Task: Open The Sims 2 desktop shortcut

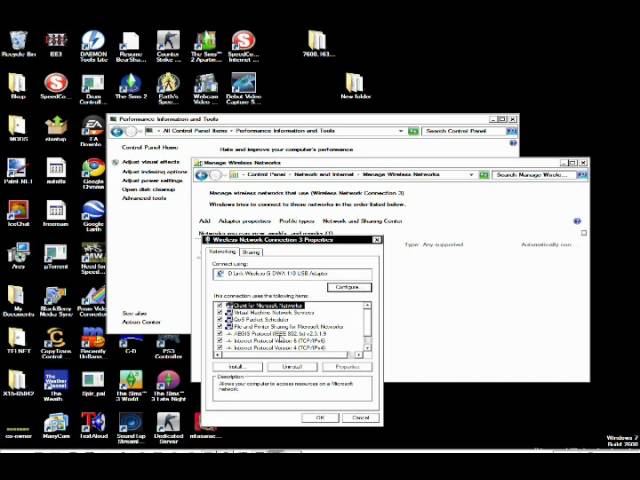Action: [131, 86]
